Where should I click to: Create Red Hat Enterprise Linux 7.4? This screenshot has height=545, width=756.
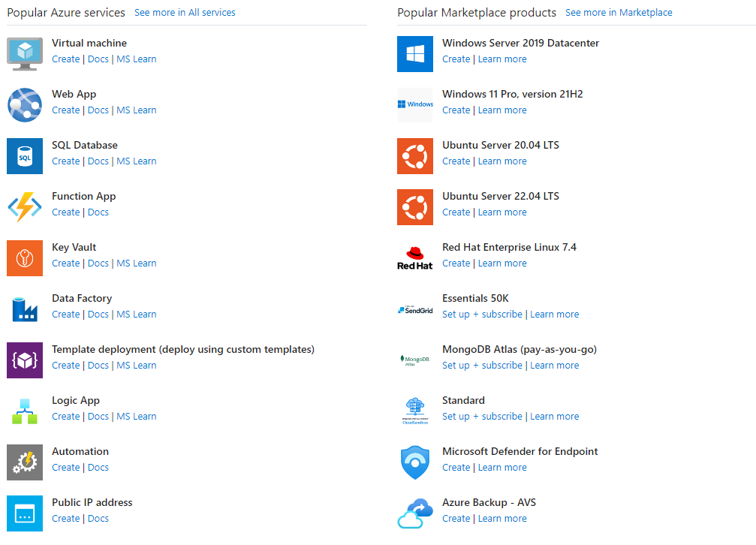[456, 263]
